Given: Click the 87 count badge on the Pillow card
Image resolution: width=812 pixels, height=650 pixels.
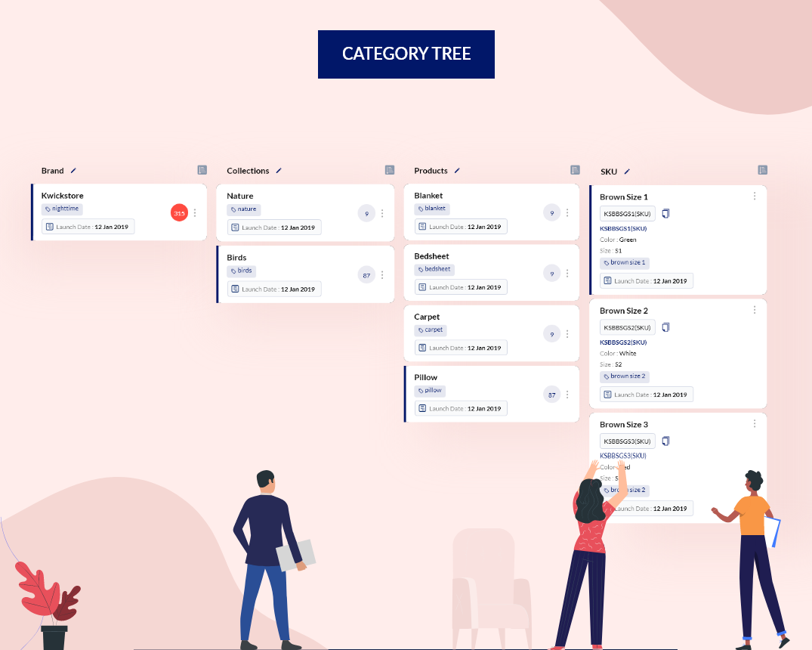Looking at the screenshot, I should (x=551, y=394).
